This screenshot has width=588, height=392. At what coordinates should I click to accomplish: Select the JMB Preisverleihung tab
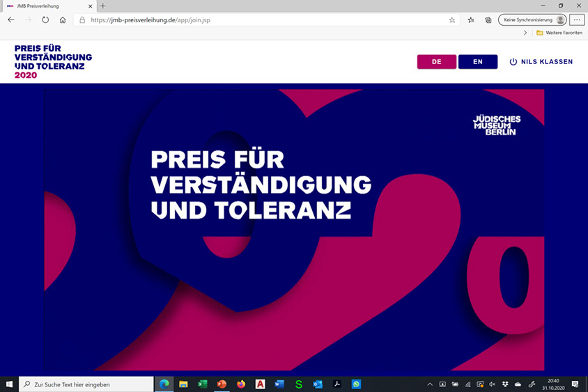tap(48, 6)
